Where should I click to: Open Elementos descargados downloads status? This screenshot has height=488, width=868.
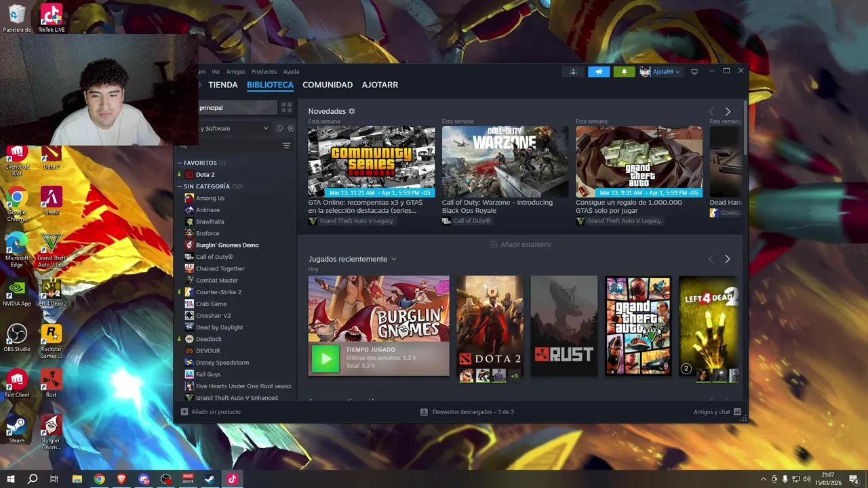point(468,411)
